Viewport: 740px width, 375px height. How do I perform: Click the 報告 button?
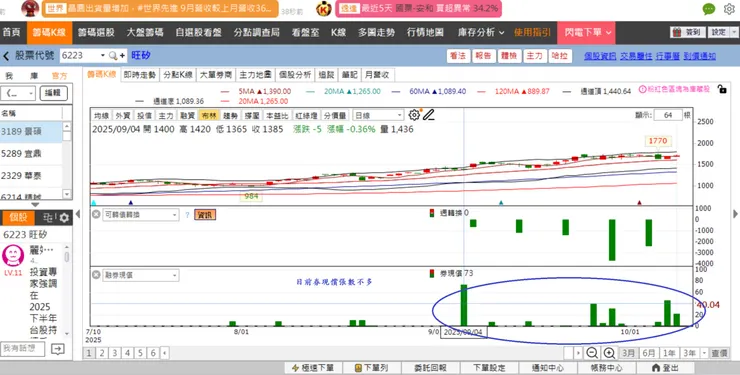point(483,56)
